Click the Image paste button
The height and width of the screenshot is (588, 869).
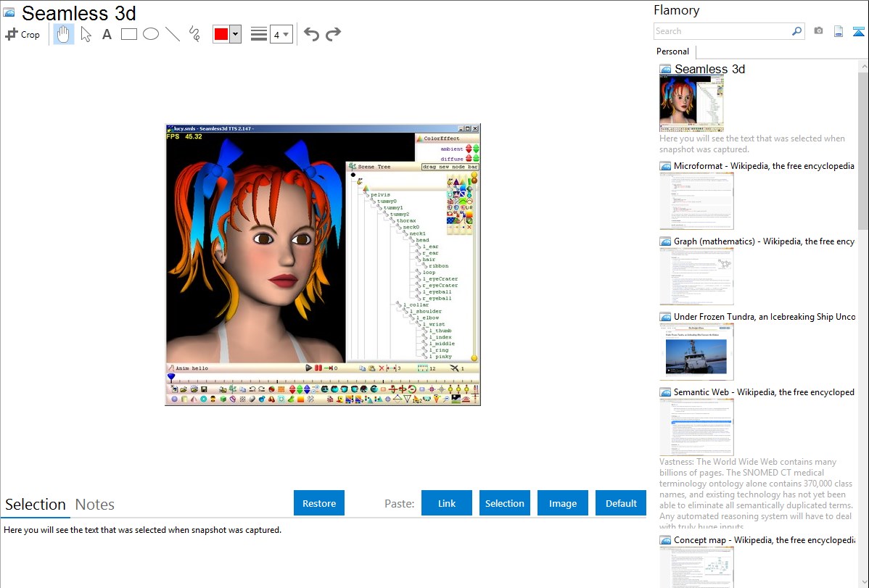pyautogui.click(x=562, y=503)
